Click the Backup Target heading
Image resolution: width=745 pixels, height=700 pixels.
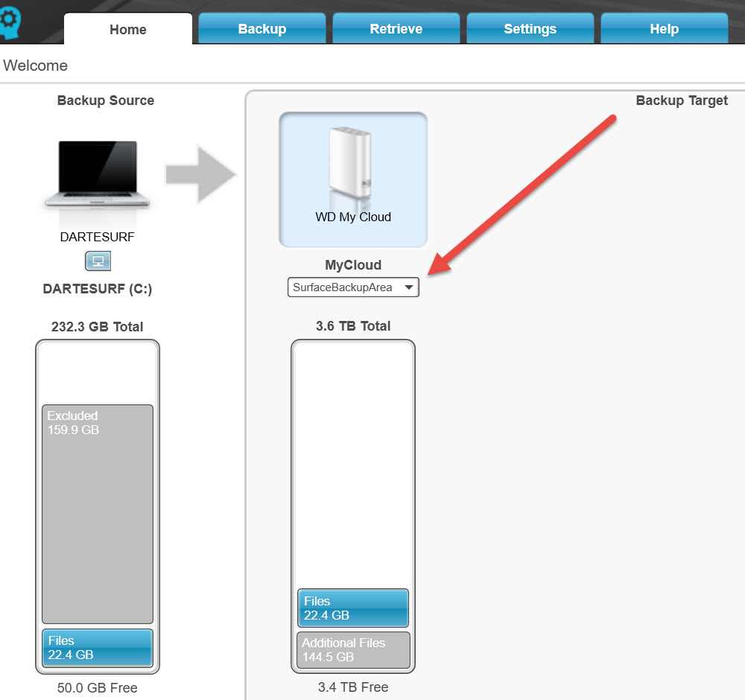point(682,101)
